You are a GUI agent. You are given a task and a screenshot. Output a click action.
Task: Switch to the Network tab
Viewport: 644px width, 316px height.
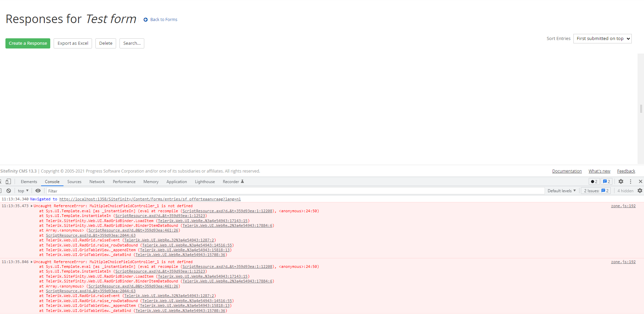tap(97, 181)
